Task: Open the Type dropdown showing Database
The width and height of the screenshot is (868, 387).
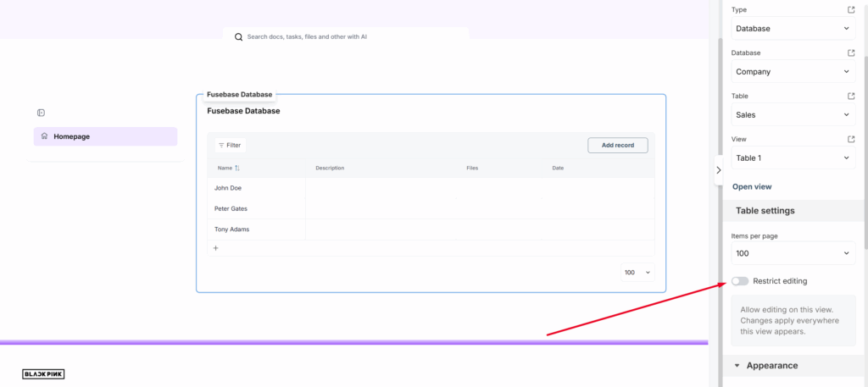Action: click(793, 29)
